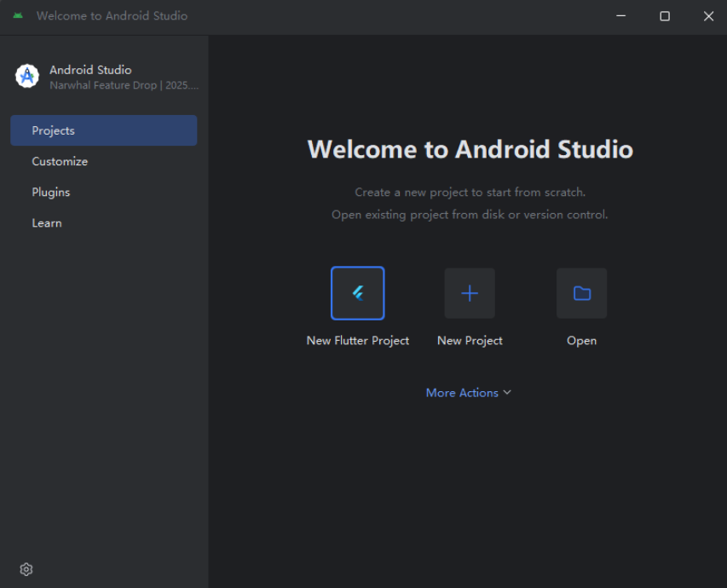Maximize the Welcome window
Viewport: 727px width, 588px height.
click(665, 16)
